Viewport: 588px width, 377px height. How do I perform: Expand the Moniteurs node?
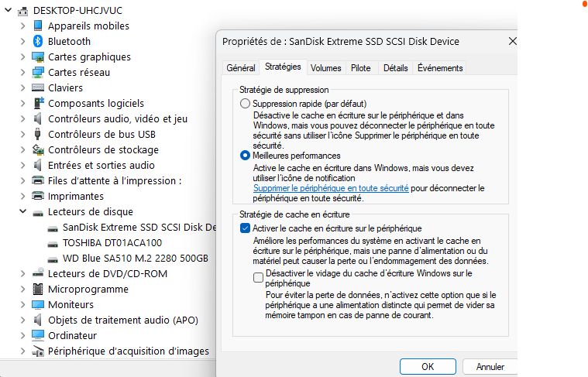point(23,305)
